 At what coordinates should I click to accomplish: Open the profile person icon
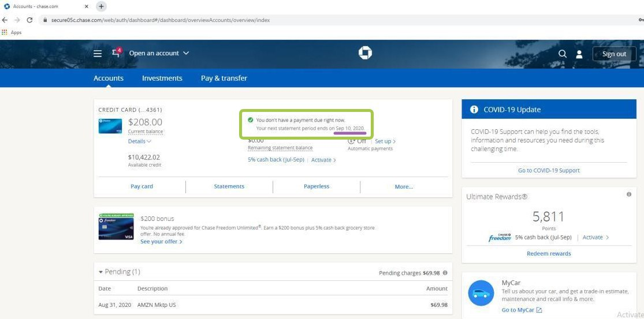579,54
